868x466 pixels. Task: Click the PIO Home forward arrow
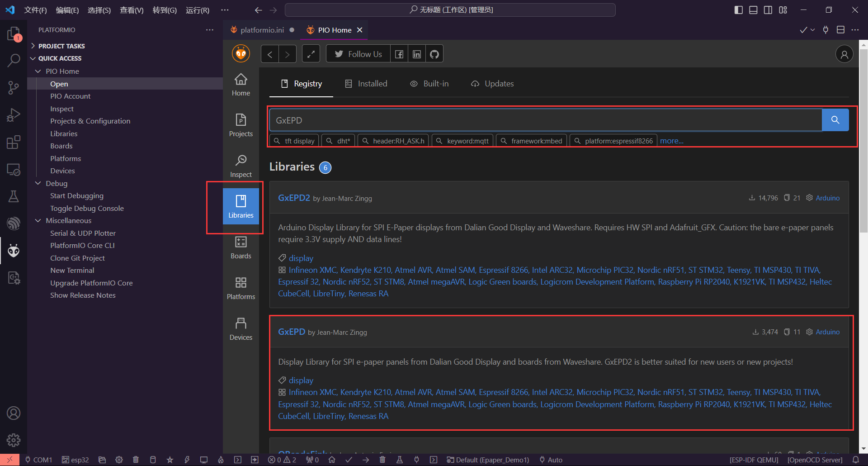(x=288, y=54)
